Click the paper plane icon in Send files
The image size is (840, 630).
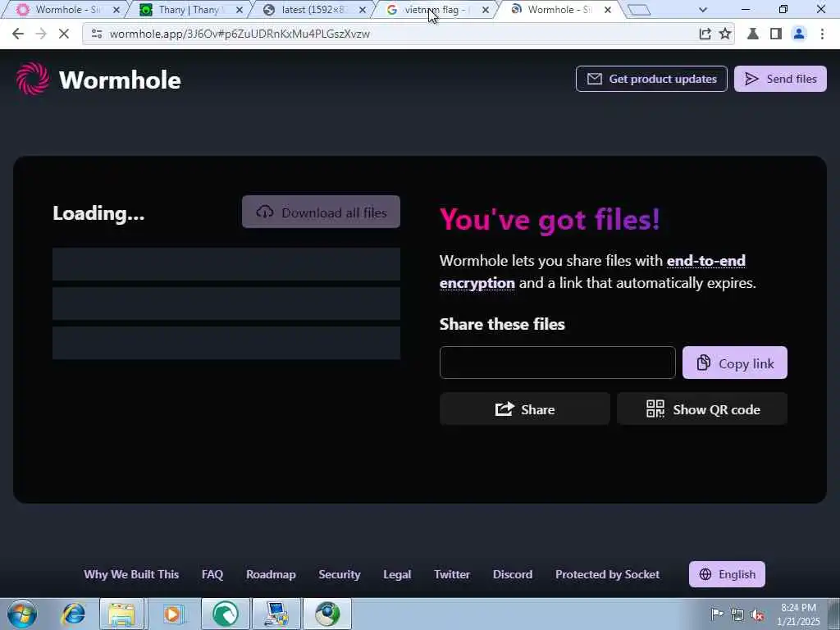pyautogui.click(x=751, y=79)
